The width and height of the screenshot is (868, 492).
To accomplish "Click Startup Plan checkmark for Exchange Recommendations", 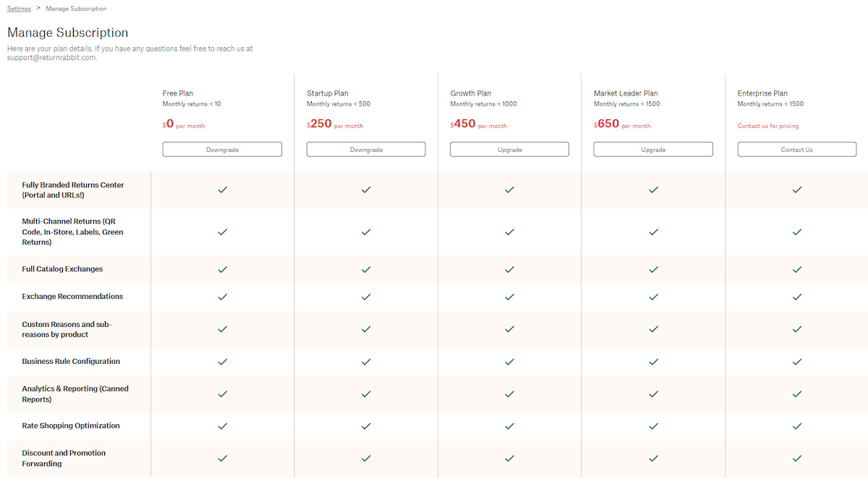I will pos(366,297).
